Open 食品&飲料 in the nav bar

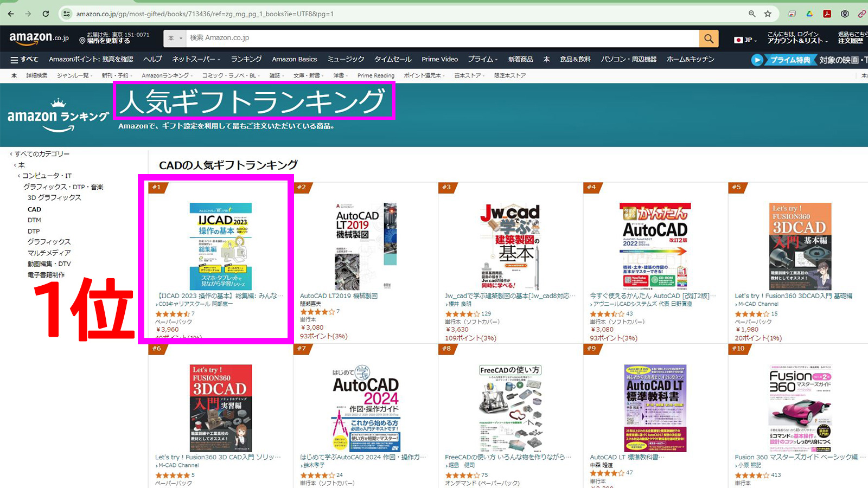(x=575, y=59)
